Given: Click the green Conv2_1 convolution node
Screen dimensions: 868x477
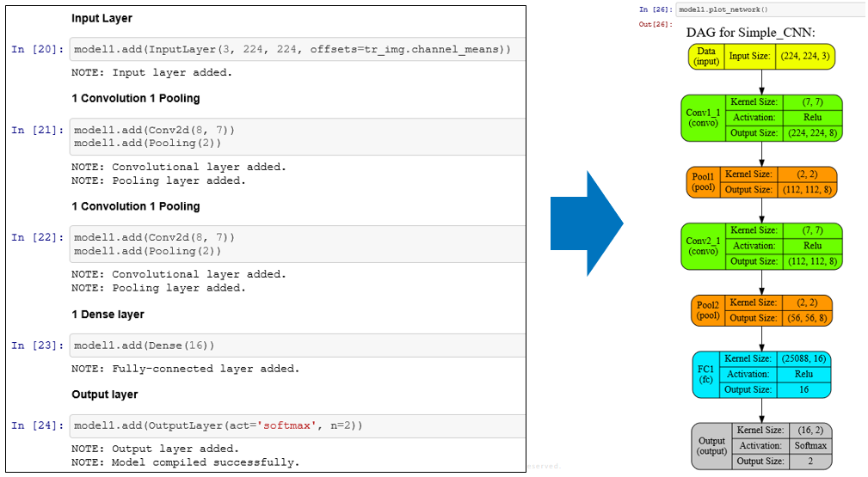Looking at the screenshot, I should pos(761,246).
